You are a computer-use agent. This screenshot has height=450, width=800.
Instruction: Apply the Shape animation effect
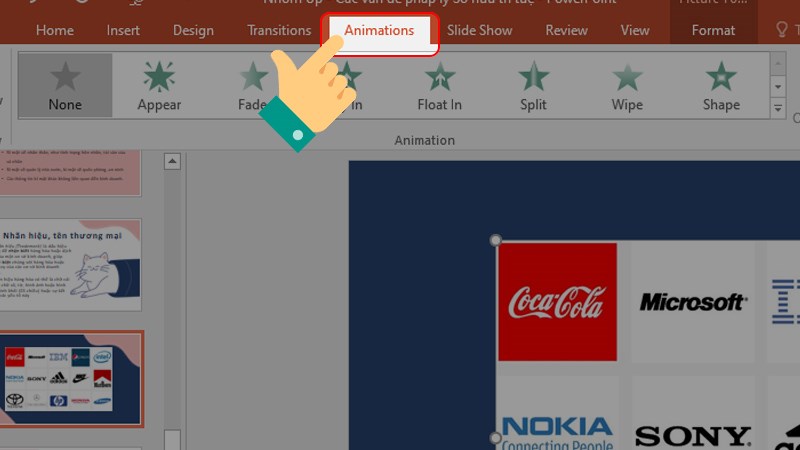coord(721,85)
